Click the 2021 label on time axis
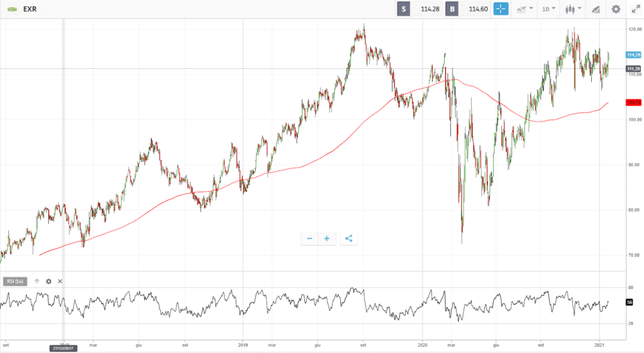The width and height of the screenshot is (644, 353). 599,345
